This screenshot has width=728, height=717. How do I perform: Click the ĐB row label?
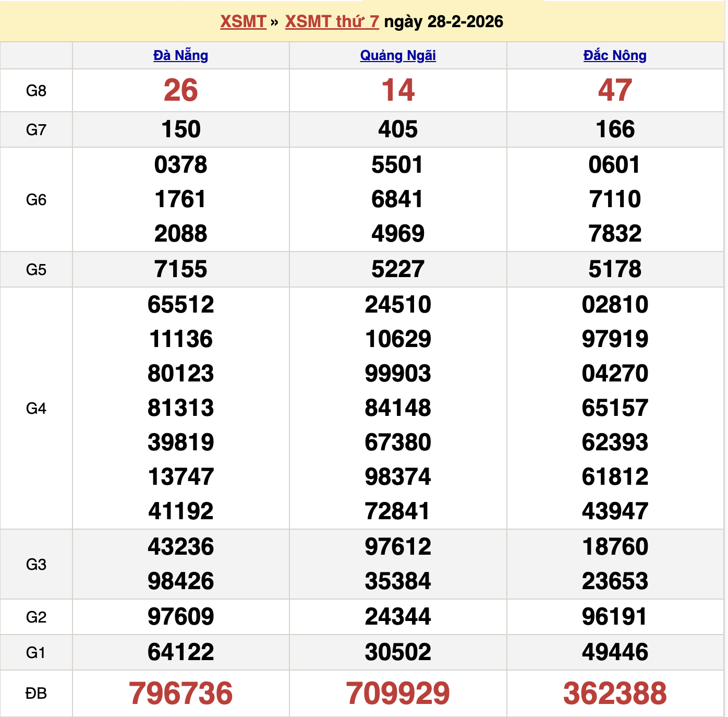tap(37, 694)
